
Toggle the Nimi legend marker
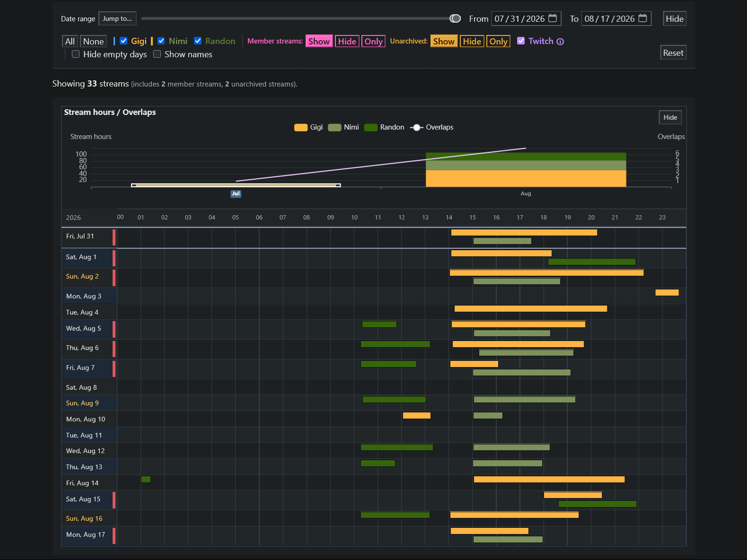334,127
